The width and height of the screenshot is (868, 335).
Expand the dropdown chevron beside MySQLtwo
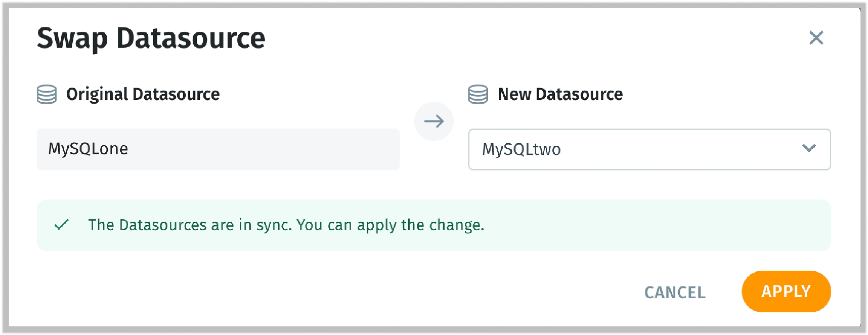pos(809,148)
